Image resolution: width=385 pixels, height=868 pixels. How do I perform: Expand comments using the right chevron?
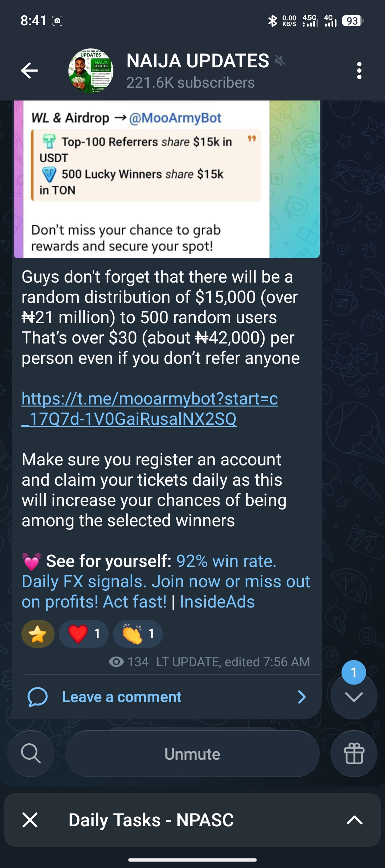click(x=302, y=697)
